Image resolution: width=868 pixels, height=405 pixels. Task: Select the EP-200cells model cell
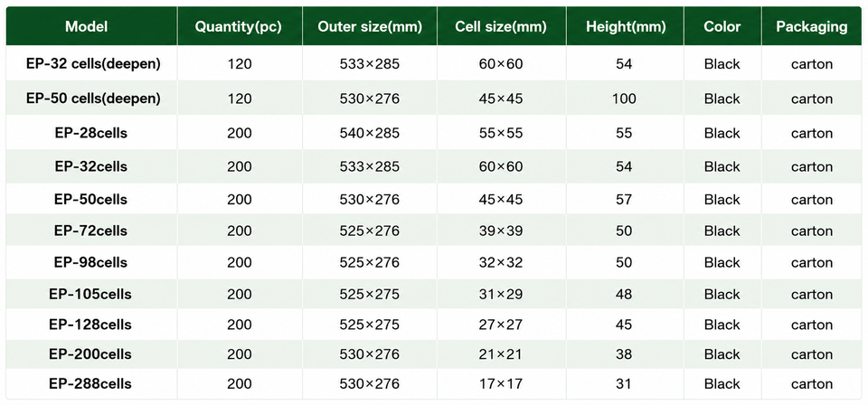point(90,353)
